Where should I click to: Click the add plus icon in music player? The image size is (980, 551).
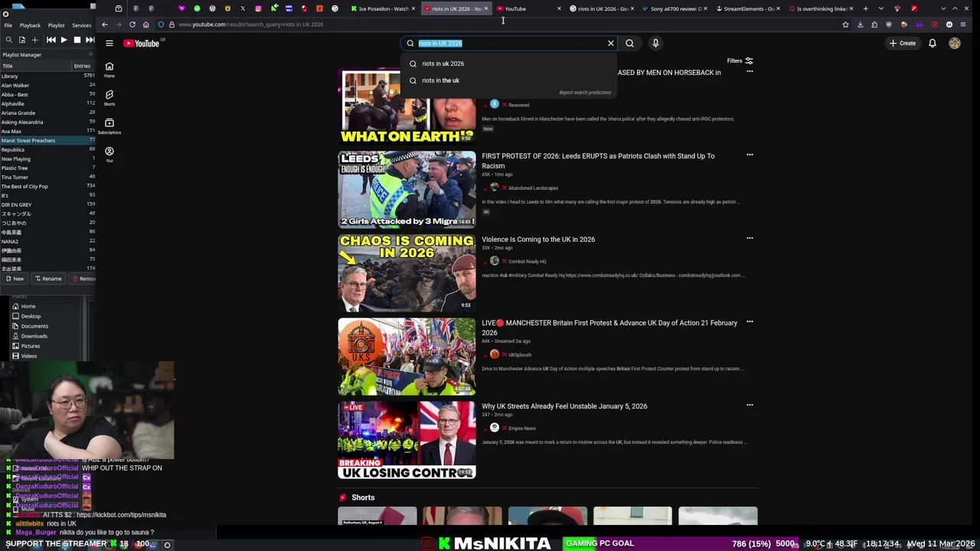click(34, 40)
